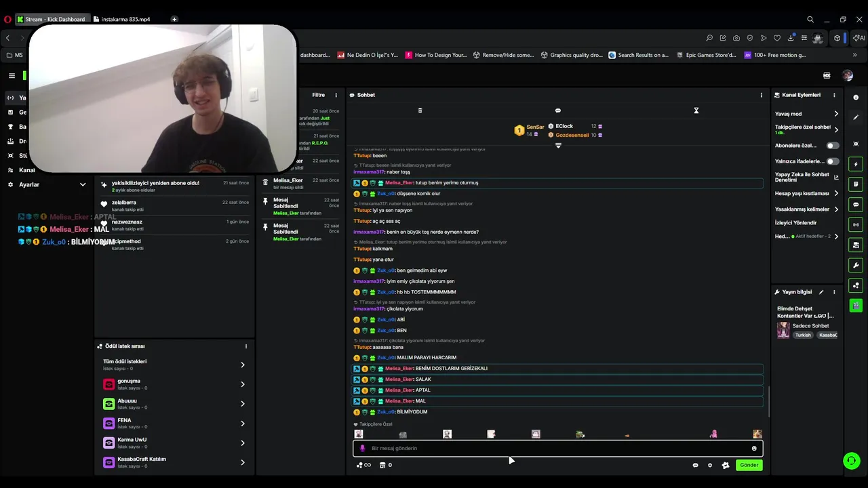Click the message input field
This screenshot has width=868, height=488.
[x=557, y=448]
